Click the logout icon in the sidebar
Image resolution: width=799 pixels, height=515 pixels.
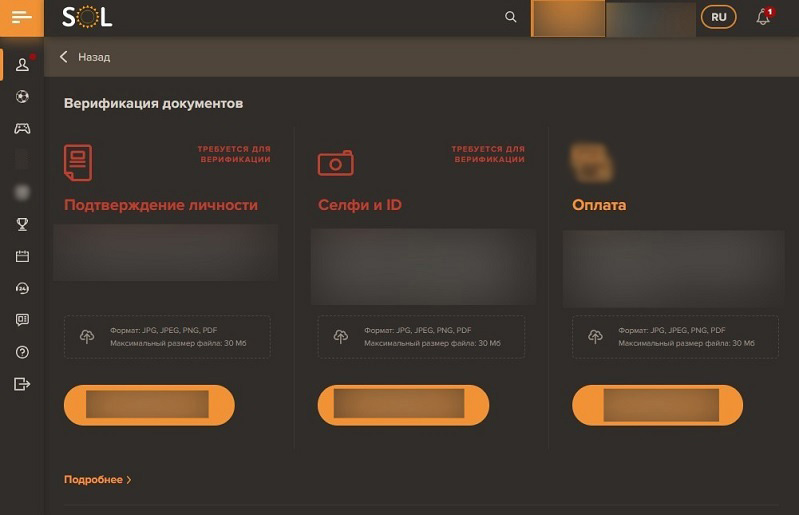coord(22,384)
